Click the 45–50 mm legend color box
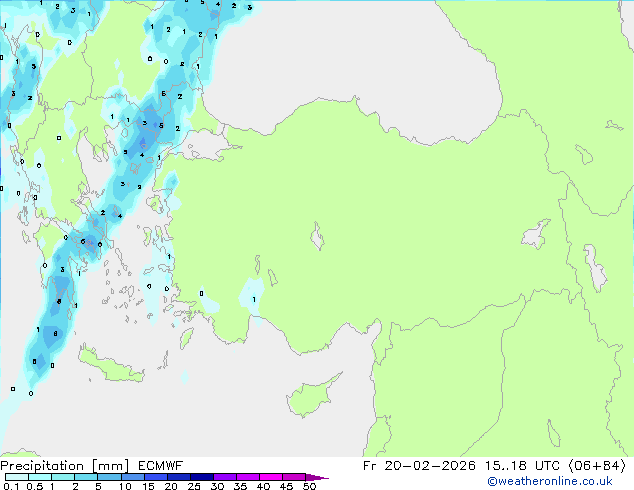This screenshot has height=490, width=634. pyautogui.click(x=294, y=477)
